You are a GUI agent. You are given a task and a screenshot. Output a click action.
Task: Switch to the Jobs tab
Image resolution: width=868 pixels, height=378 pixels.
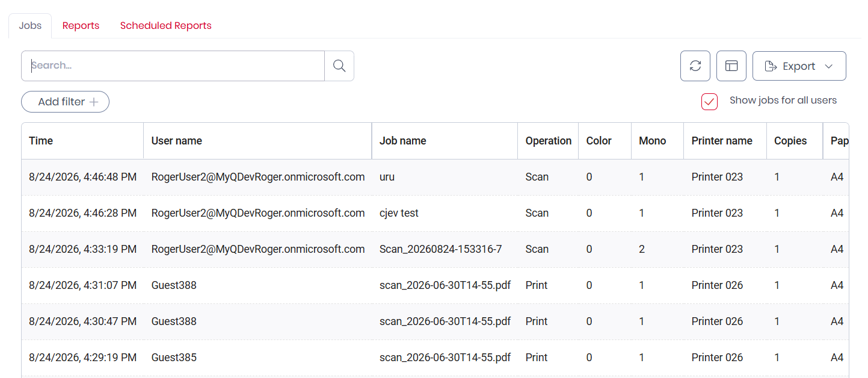coord(30,26)
